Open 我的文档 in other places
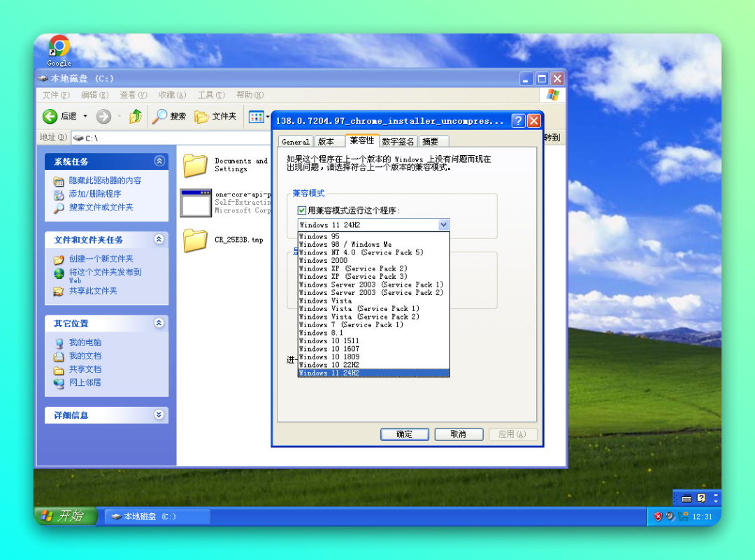 [x=85, y=356]
